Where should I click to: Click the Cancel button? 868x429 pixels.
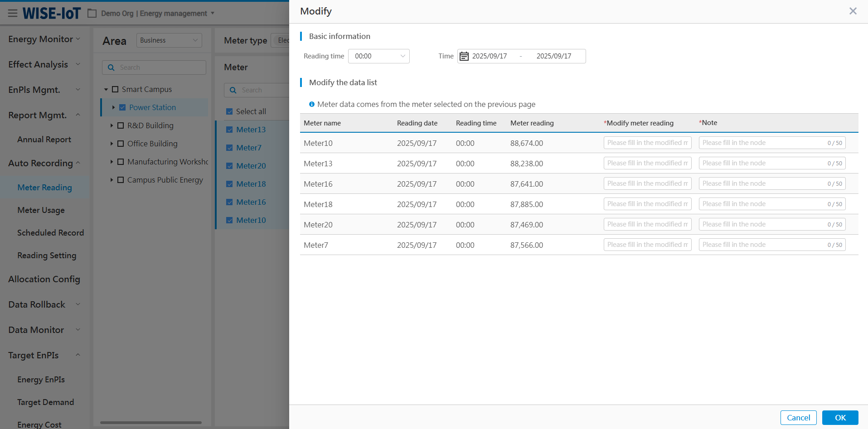tap(798, 418)
